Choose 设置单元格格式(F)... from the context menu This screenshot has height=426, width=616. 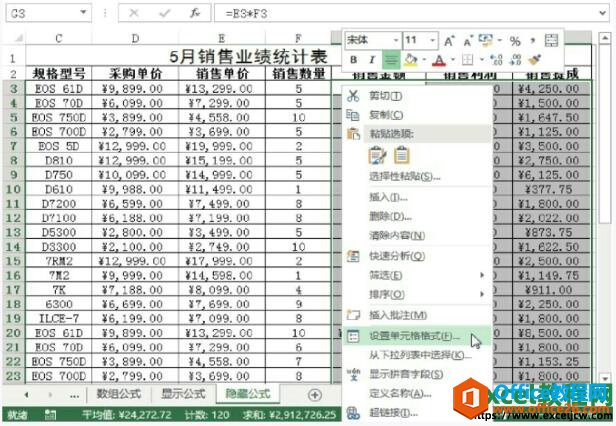[417, 336]
